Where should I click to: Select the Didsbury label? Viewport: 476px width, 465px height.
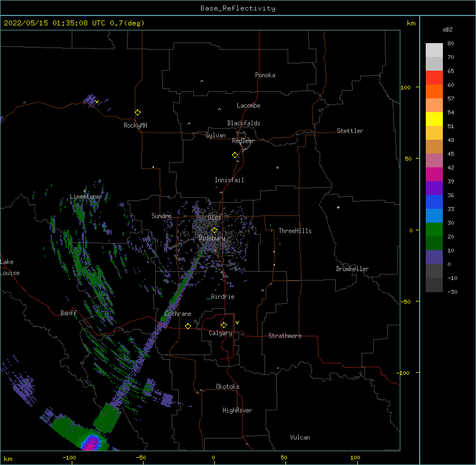[212, 238]
